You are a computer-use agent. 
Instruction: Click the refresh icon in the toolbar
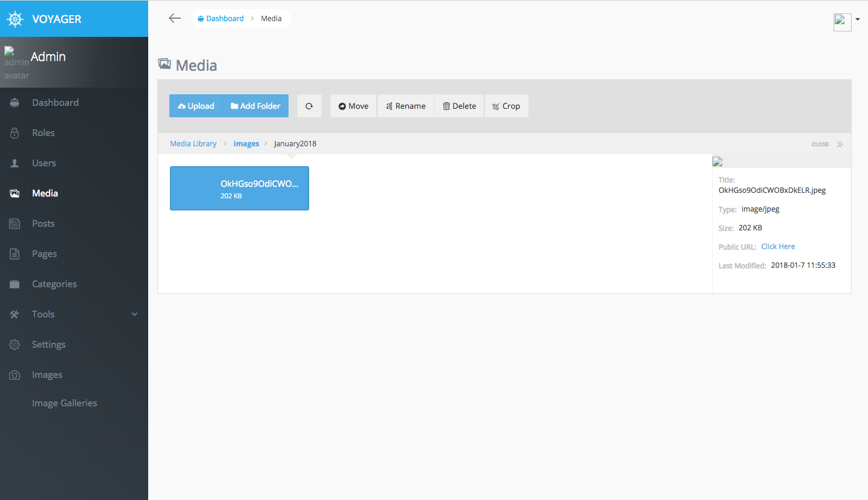coord(309,106)
